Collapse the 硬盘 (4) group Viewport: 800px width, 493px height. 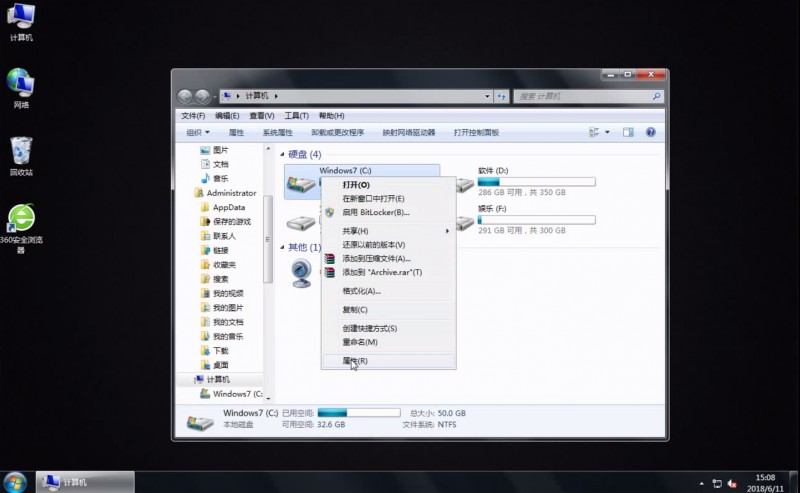282,154
